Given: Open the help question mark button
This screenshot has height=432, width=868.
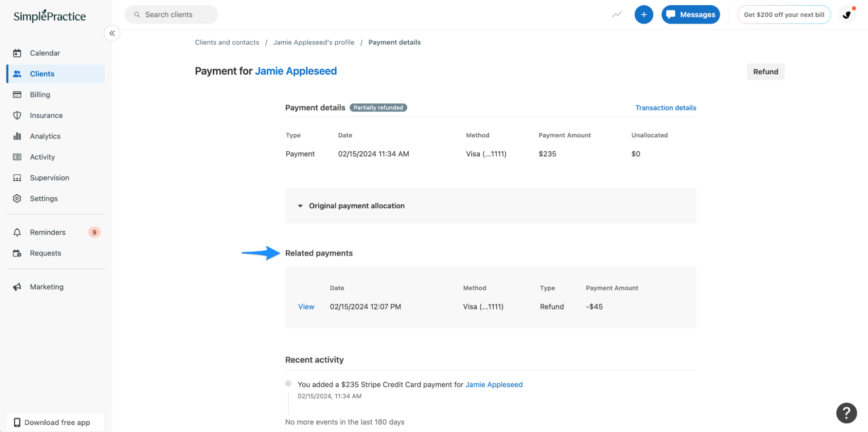Looking at the screenshot, I should [846, 413].
